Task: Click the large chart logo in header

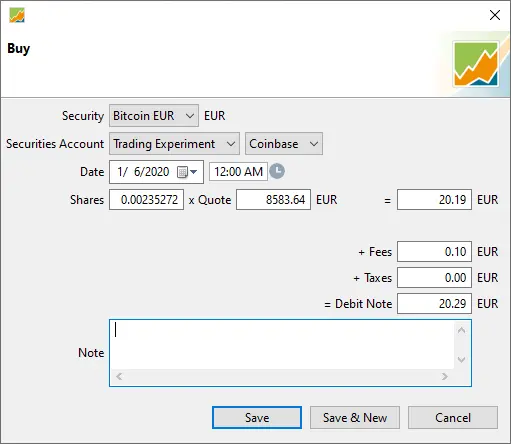Action: pyautogui.click(x=476, y=64)
